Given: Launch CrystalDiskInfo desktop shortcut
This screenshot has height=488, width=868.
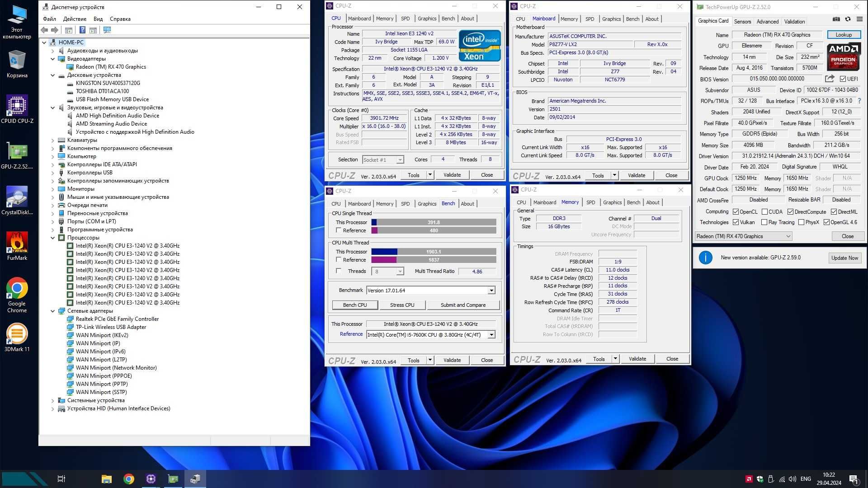Looking at the screenshot, I should [17, 201].
